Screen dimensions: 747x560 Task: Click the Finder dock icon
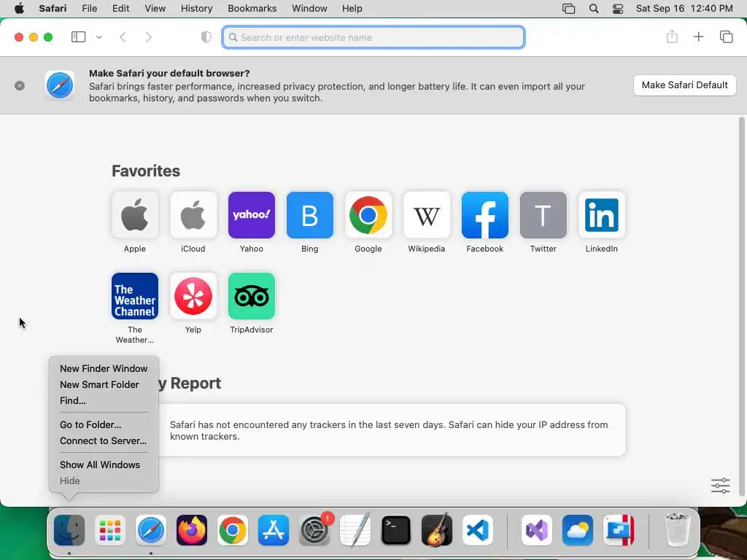click(69, 530)
